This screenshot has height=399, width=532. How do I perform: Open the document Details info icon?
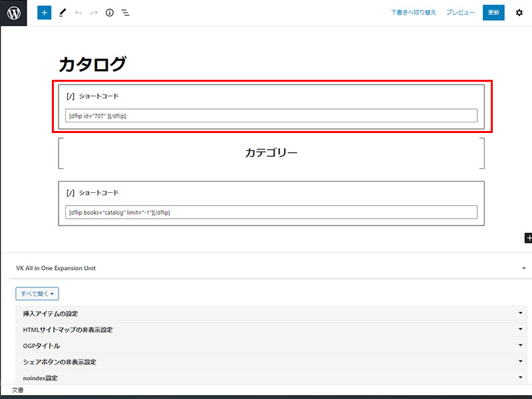(110, 13)
